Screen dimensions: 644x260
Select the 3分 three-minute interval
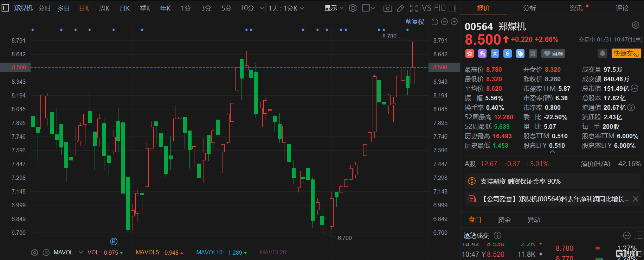point(206,8)
